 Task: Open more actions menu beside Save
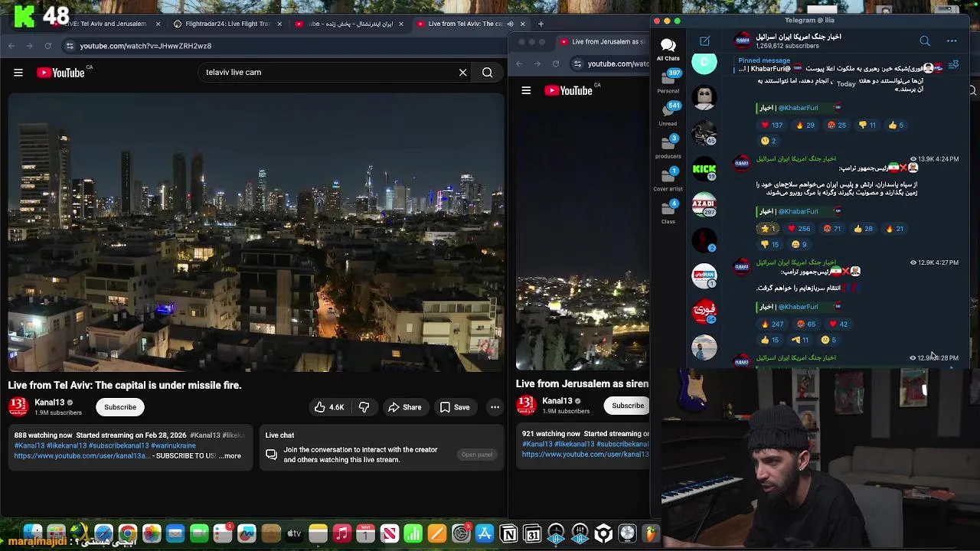coord(495,407)
